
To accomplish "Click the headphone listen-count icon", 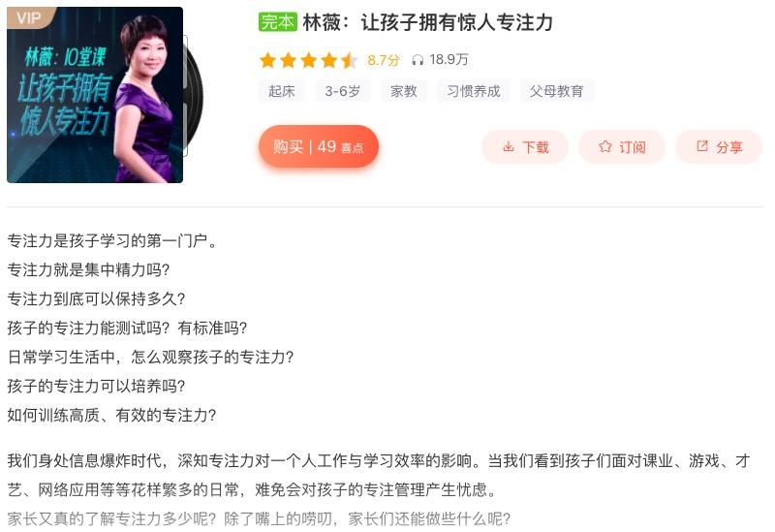I will click(418, 60).
